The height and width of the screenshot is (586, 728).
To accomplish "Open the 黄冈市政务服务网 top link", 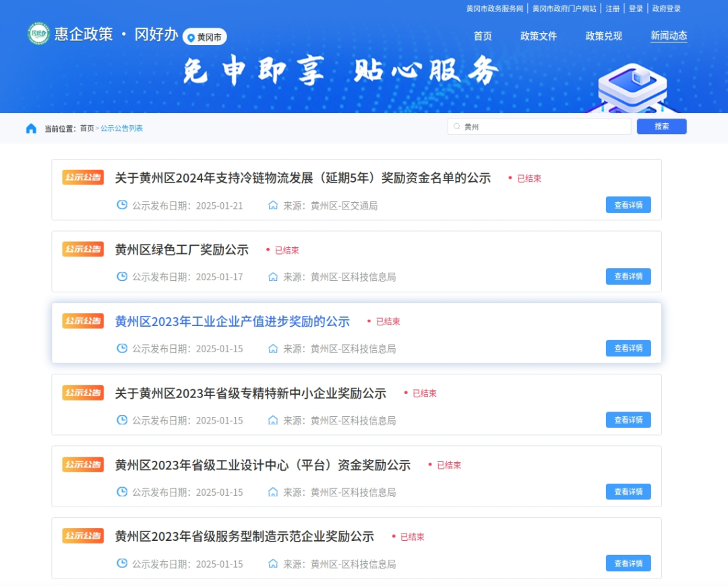I will [x=494, y=9].
